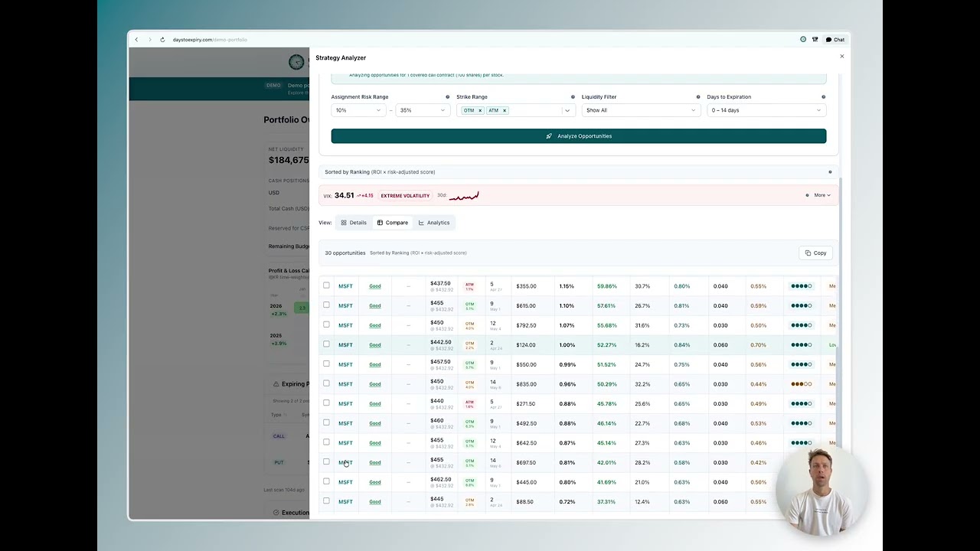
Task: Click the $184,675 net liquidity value
Action: pos(289,160)
